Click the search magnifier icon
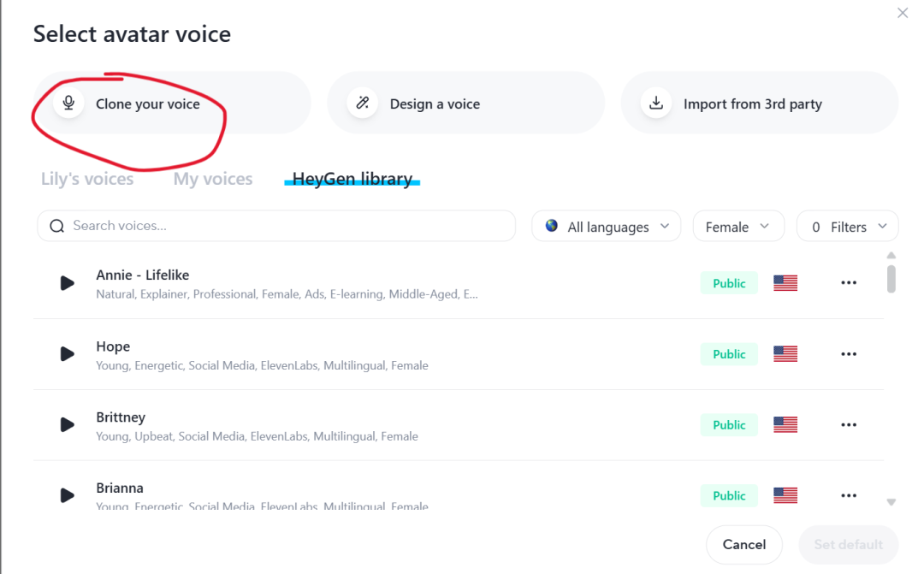 (x=56, y=226)
